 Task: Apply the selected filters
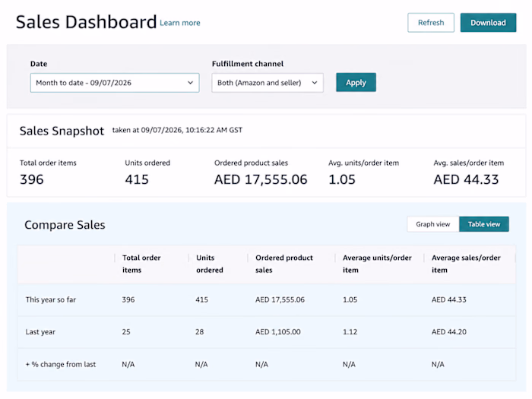[356, 82]
